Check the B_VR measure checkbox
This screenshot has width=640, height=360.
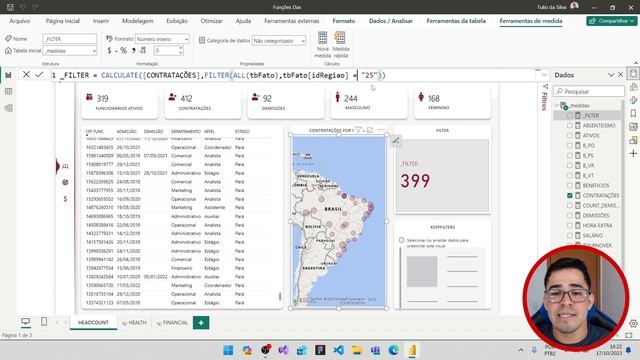coord(570,165)
